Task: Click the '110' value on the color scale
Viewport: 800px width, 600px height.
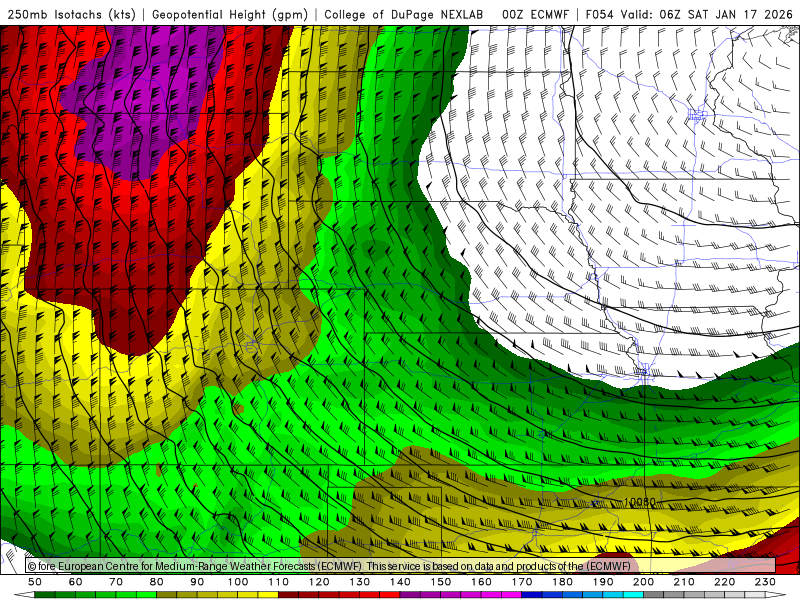Action: pos(279,582)
